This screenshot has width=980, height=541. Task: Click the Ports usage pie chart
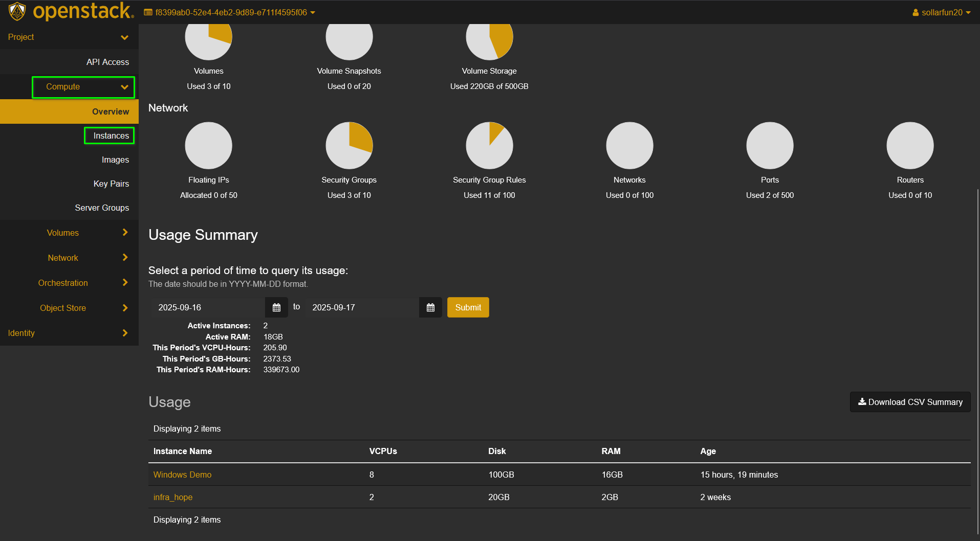tap(770, 146)
